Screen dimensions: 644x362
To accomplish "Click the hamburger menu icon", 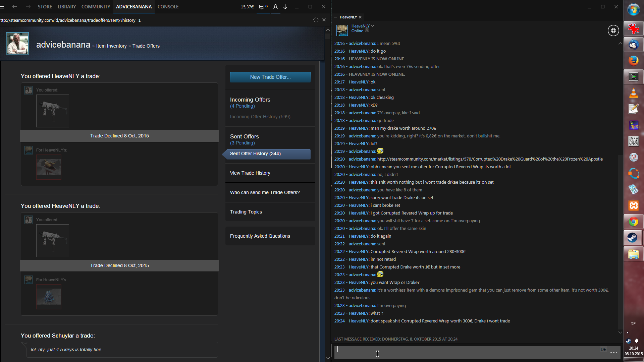I will click(2, 7).
